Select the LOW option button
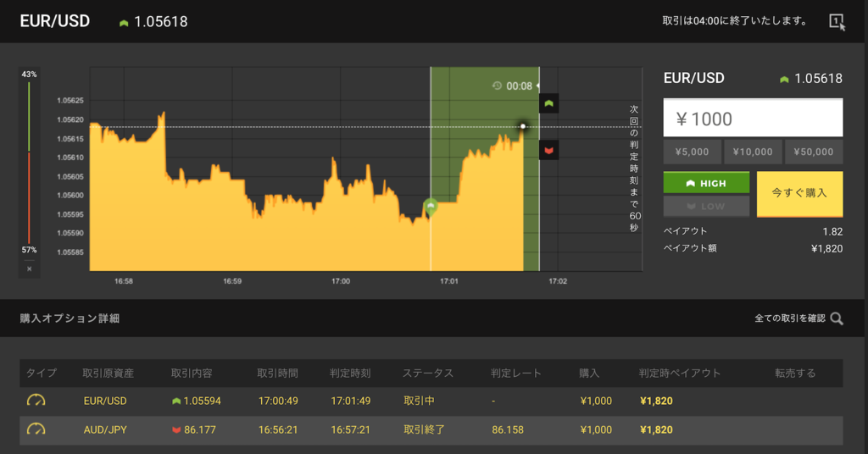Viewport: 868px width, 454px height. pyautogui.click(x=706, y=207)
